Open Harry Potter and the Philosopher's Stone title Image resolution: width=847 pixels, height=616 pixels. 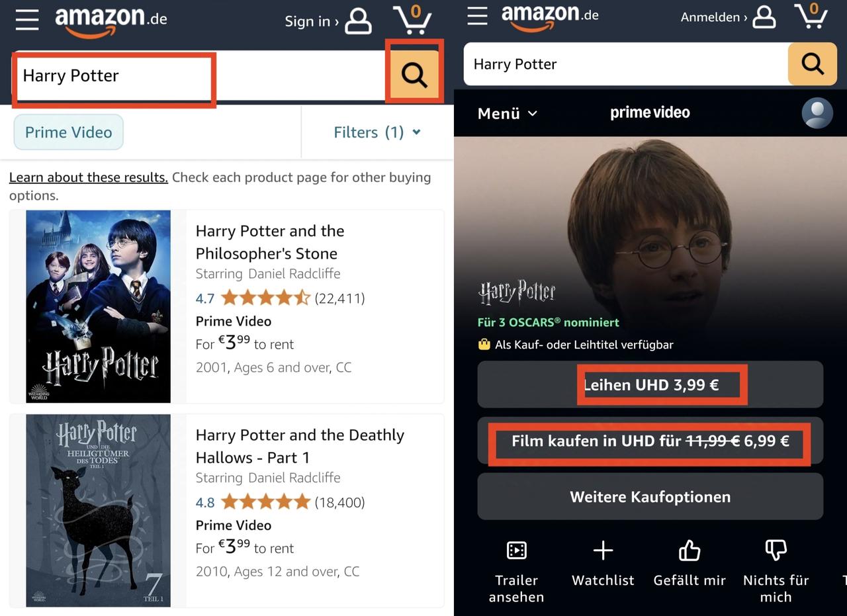pos(270,242)
